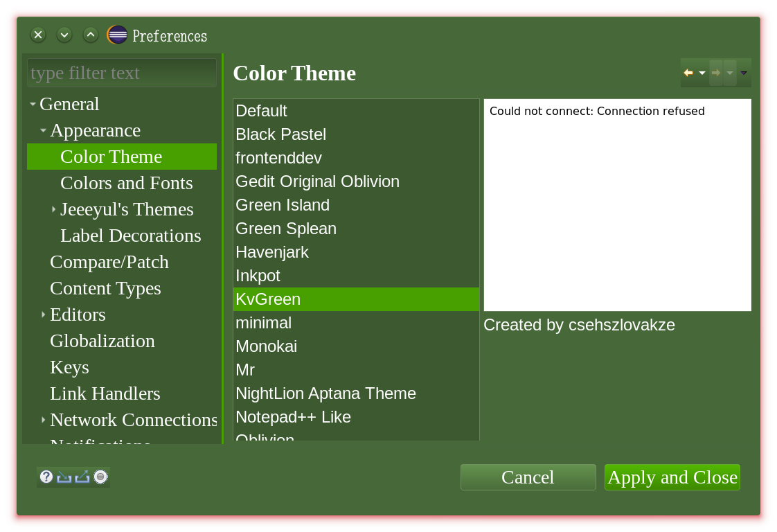Open the Label Decorations settings
This screenshot has width=777, height=532.
pos(131,236)
